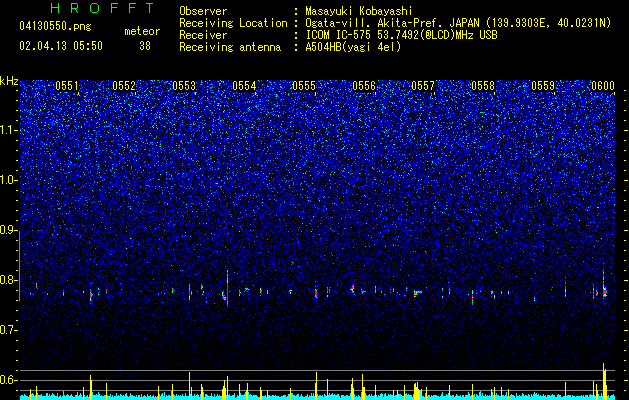Click the 0600 time marker
The width and height of the screenshot is (629, 400).
tap(603, 86)
